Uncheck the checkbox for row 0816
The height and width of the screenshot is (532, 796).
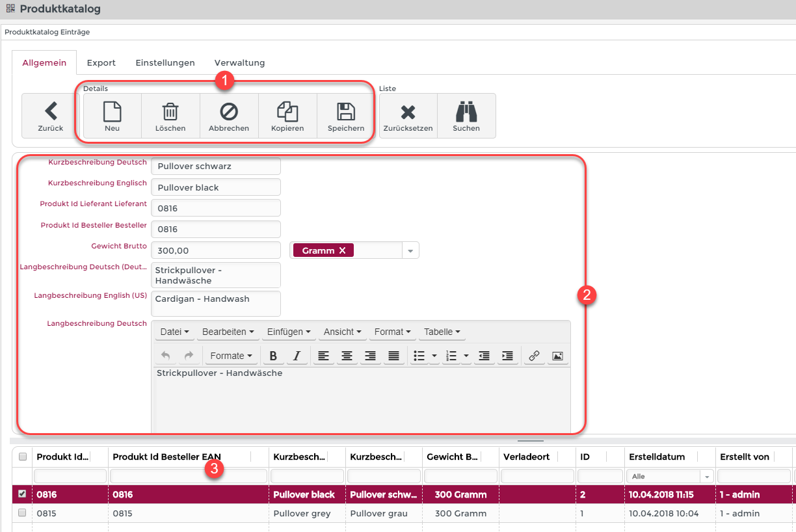tap(23, 494)
